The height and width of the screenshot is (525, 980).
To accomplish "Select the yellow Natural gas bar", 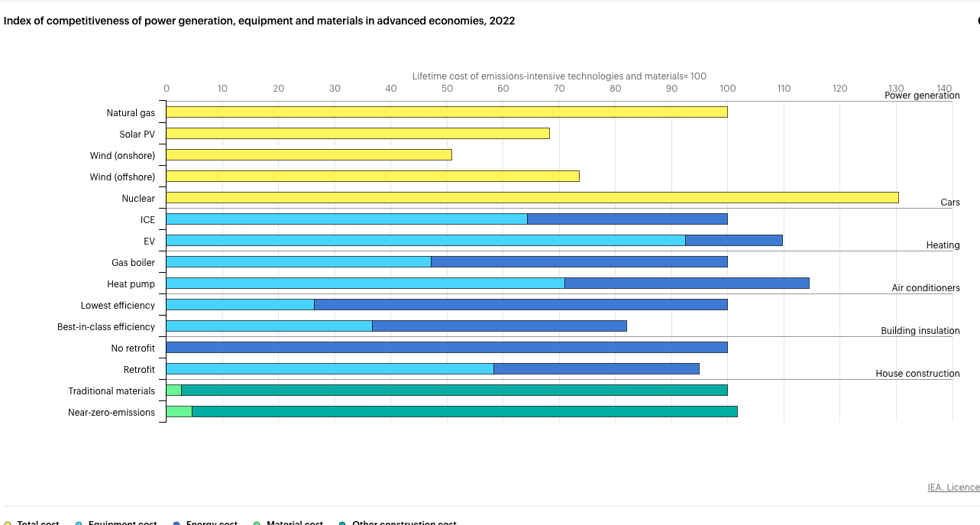I will pyautogui.click(x=446, y=112).
